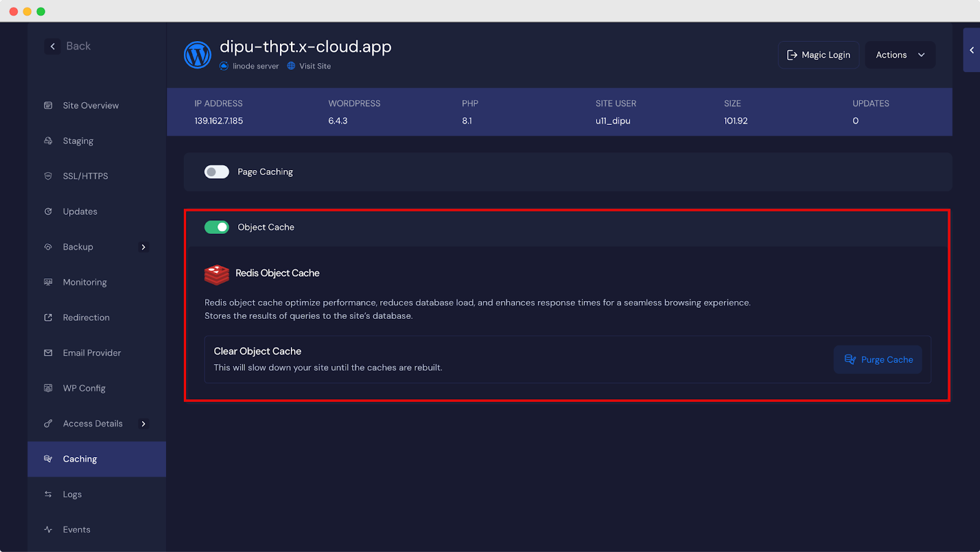
Task: Open the Visit Site link
Action: (315, 66)
